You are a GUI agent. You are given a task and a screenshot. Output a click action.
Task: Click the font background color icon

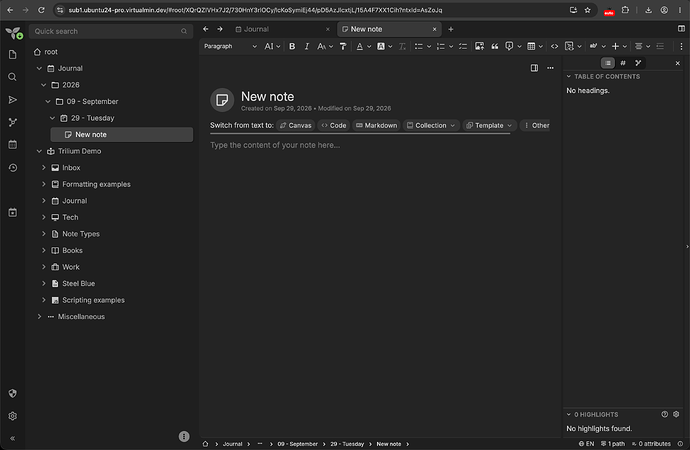(x=381, y=46)
